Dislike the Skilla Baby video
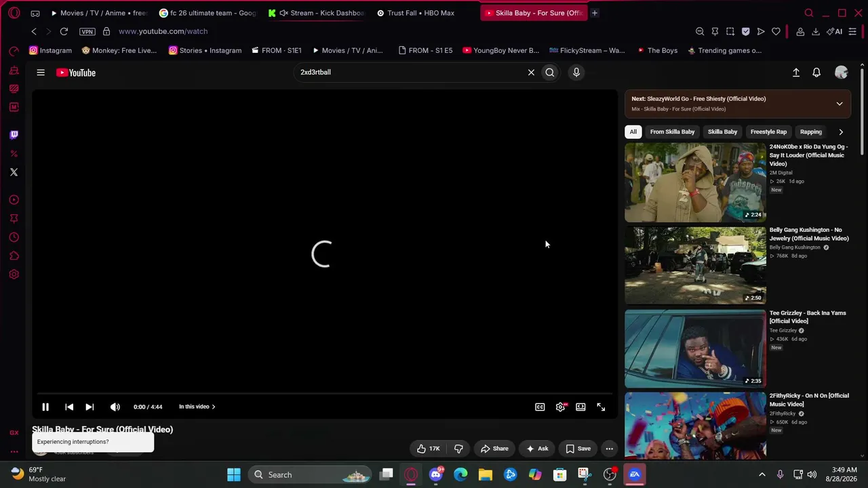The width and height of the screenshot is (868, 488). tap(458, 449)
